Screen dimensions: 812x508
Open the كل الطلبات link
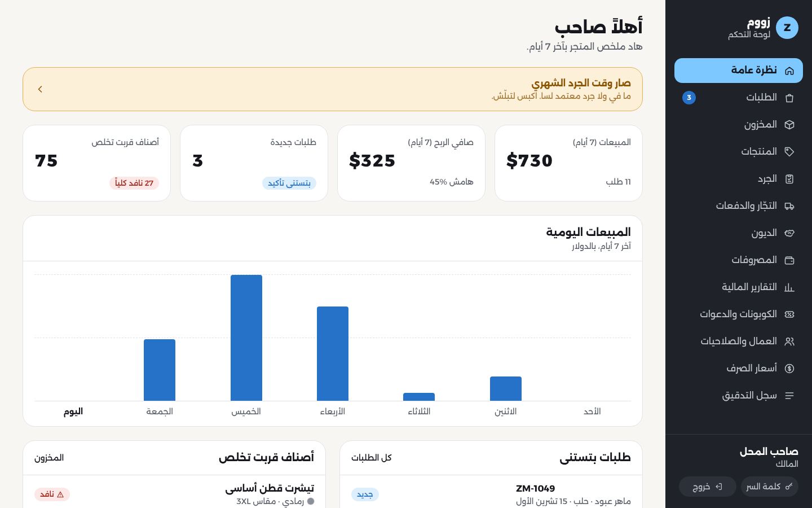tap(371, 458)
